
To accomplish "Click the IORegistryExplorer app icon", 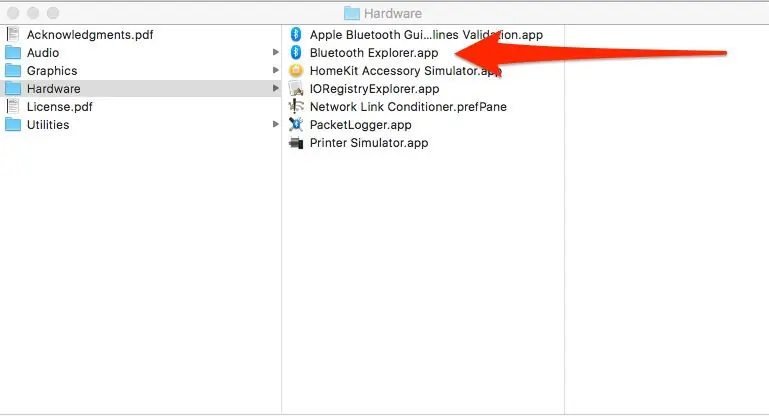I will pyautogui.click(x=296, y=89).
